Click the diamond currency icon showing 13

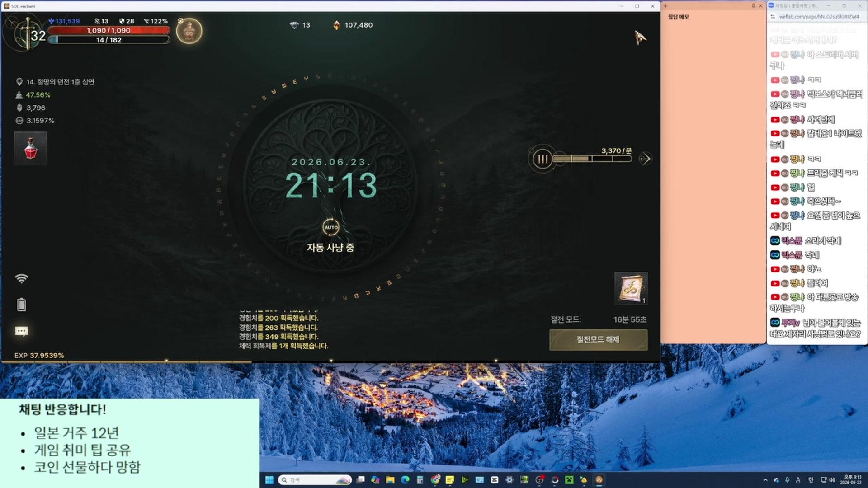pyautogui.click(x=294, y=25)
